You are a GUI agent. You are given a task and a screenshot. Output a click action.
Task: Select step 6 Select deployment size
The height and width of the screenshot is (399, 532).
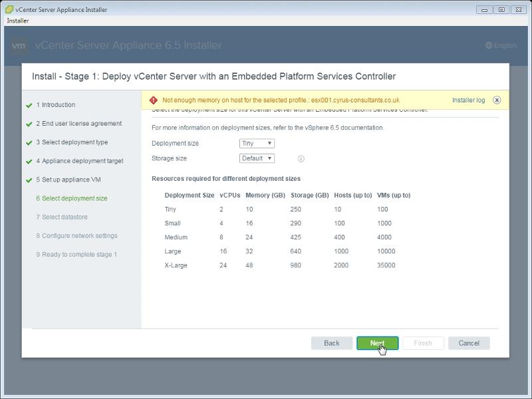[x=72, y=198]
